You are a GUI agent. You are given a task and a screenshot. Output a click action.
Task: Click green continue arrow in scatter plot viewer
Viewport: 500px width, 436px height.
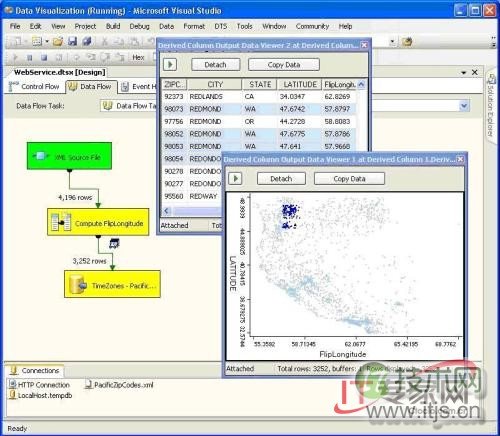tap(236, 179)
